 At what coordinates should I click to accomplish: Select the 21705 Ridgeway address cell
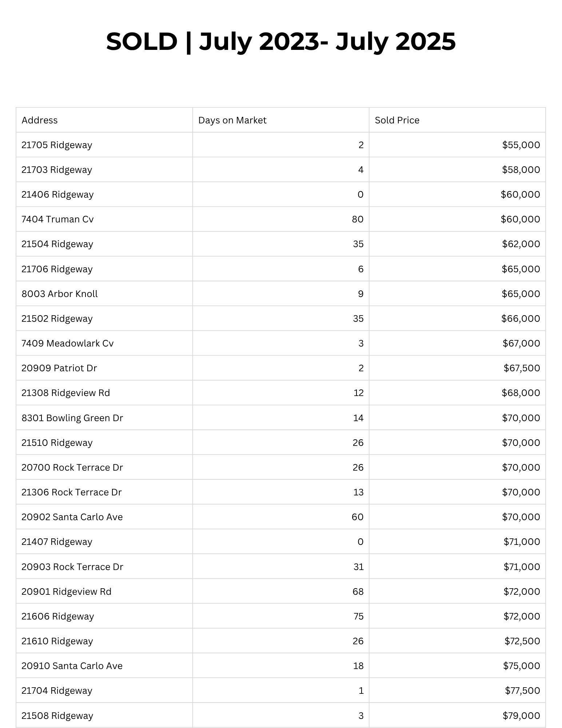click(x=57, y=145)
